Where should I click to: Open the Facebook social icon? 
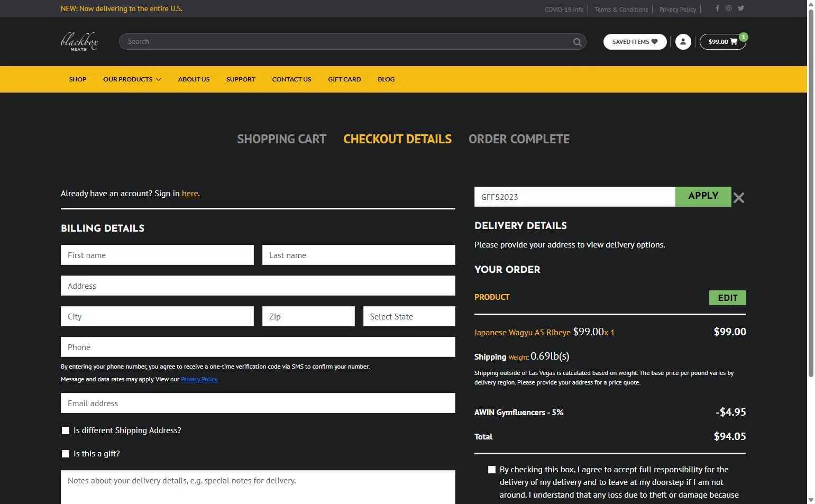(x=717, y=8)
